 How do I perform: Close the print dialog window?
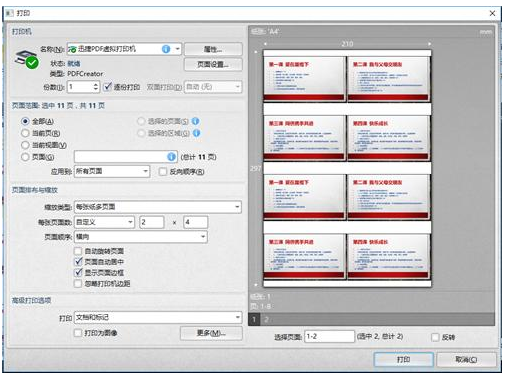pos(492,13)
